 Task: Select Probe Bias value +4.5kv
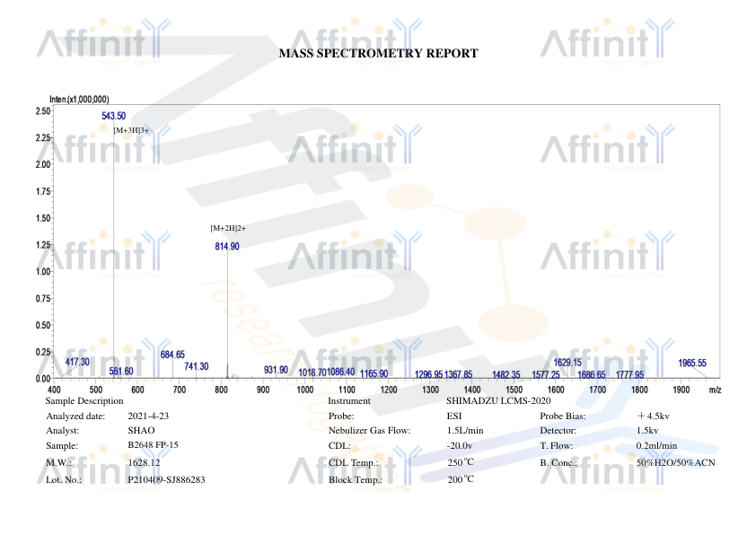pyautogui.click(x=654, y=416)
